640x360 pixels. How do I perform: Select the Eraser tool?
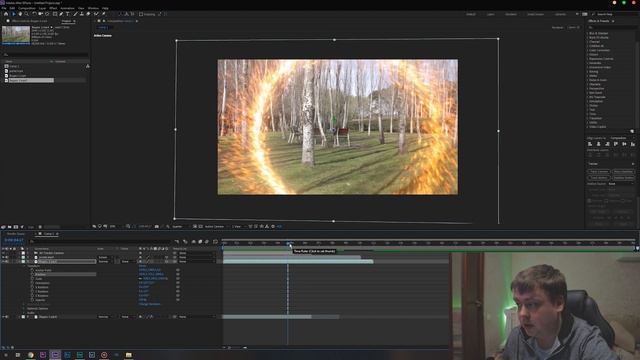[88, 14]
